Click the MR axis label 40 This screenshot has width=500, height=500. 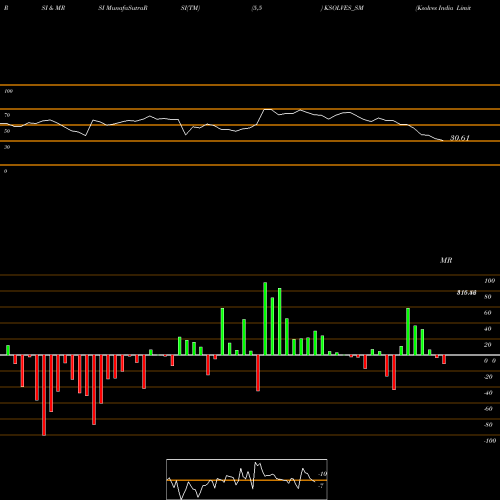click(x=488, y=329)
